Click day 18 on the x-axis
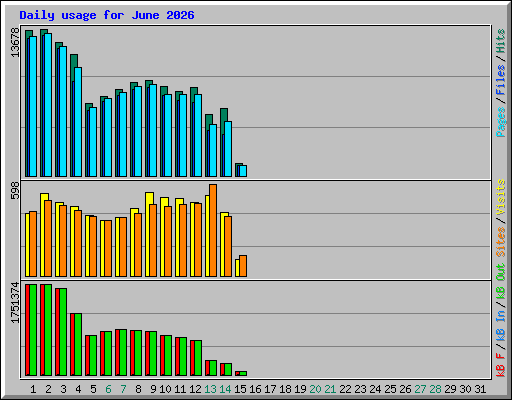Image resolution: width=512 pixels, height=400 pixels. tap(285, 389)
